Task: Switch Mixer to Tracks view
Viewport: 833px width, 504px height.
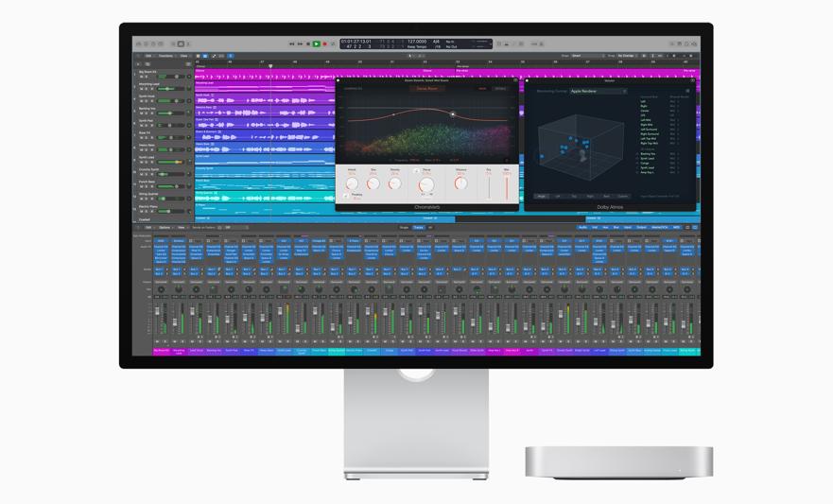Action: pyautogui.click(x=418, y=227)
